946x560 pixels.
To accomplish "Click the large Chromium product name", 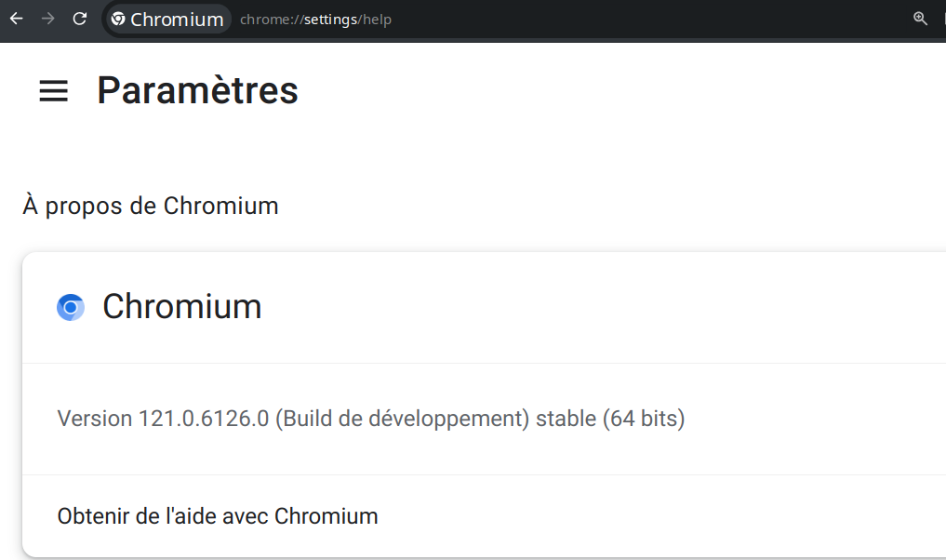I will pos(182,306).
